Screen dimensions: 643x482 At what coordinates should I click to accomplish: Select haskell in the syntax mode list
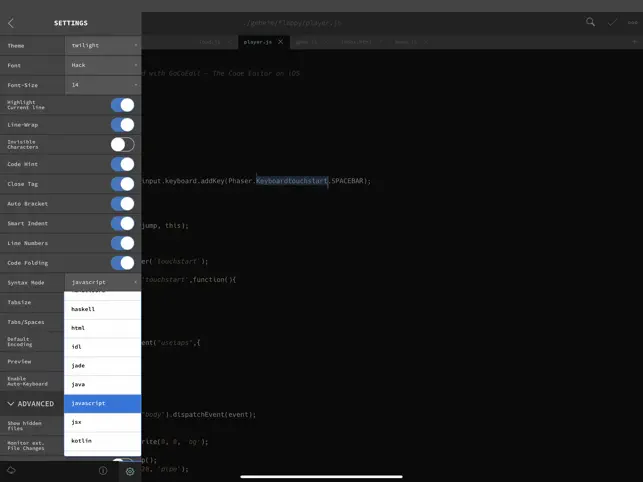click(x=102, y=309)
